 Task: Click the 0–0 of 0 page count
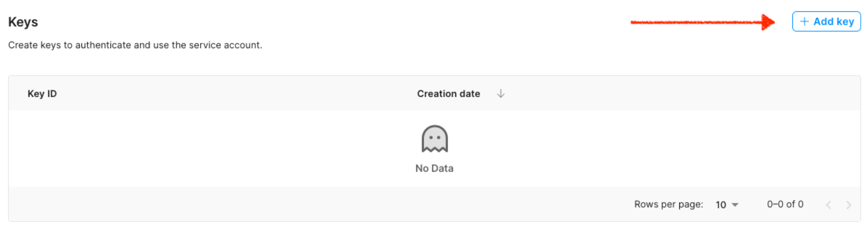(785, 204)
